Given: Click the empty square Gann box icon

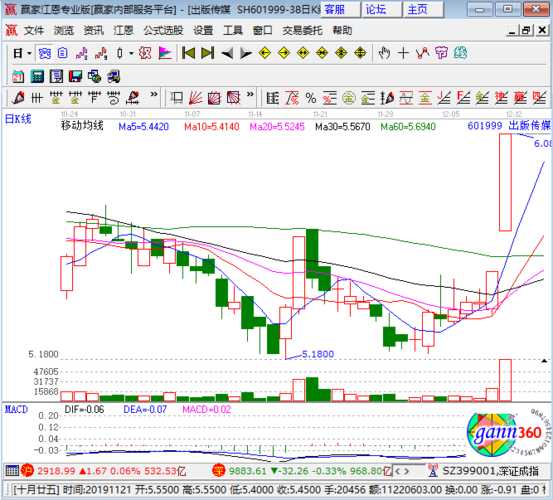Looking at the screenshot, I should pos(176,98).
